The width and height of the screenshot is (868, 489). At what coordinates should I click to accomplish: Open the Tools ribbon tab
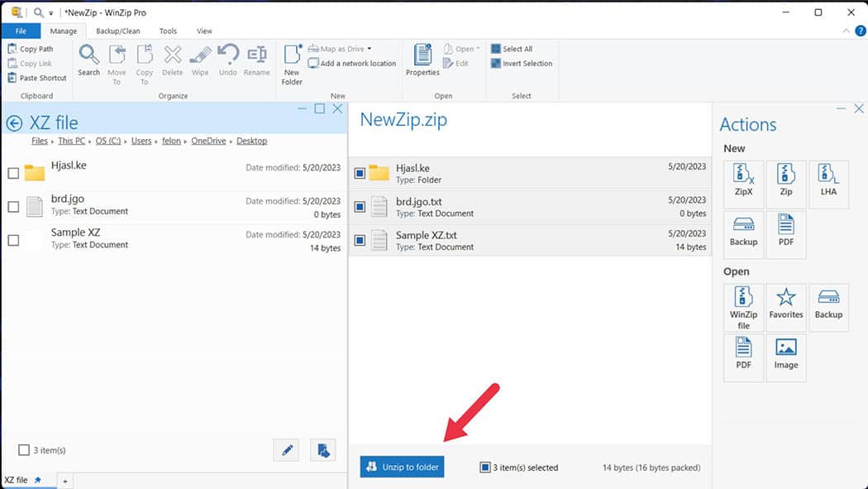168,31
